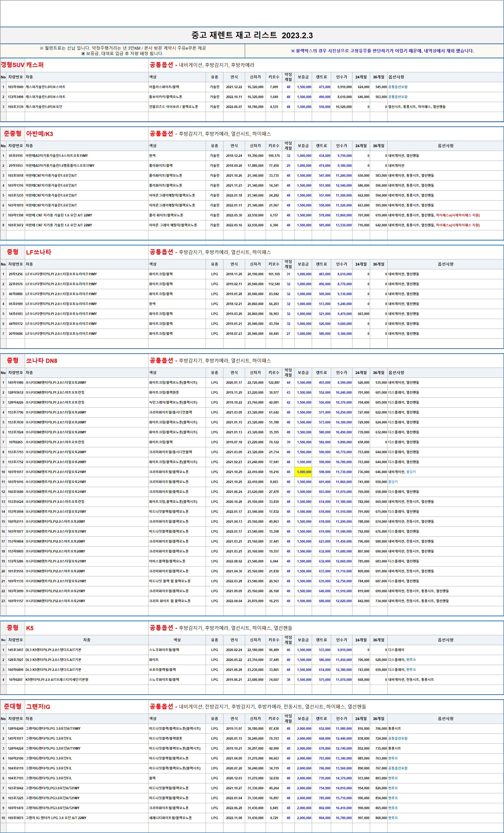
Task: Select rent 585,000 in the 169호3072 row
Action: 325,225
